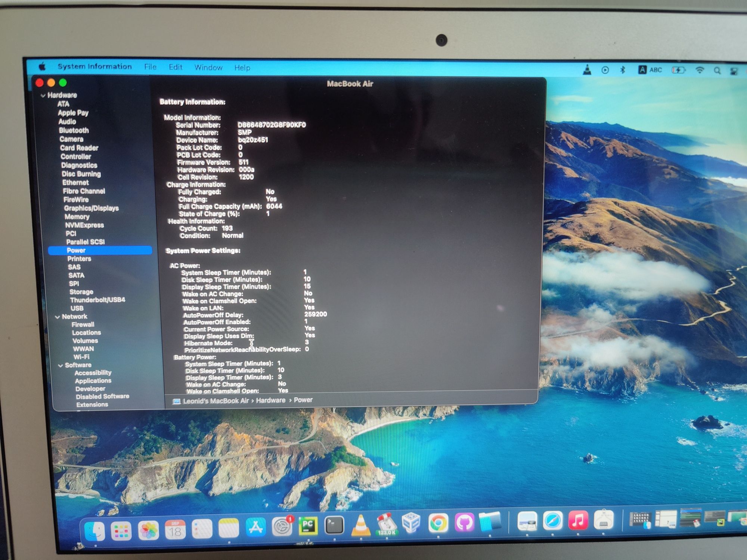The width and height of the screenshot is (747, 560).
Task: Open the Edit menu
Action: click(x=175, y=67)
